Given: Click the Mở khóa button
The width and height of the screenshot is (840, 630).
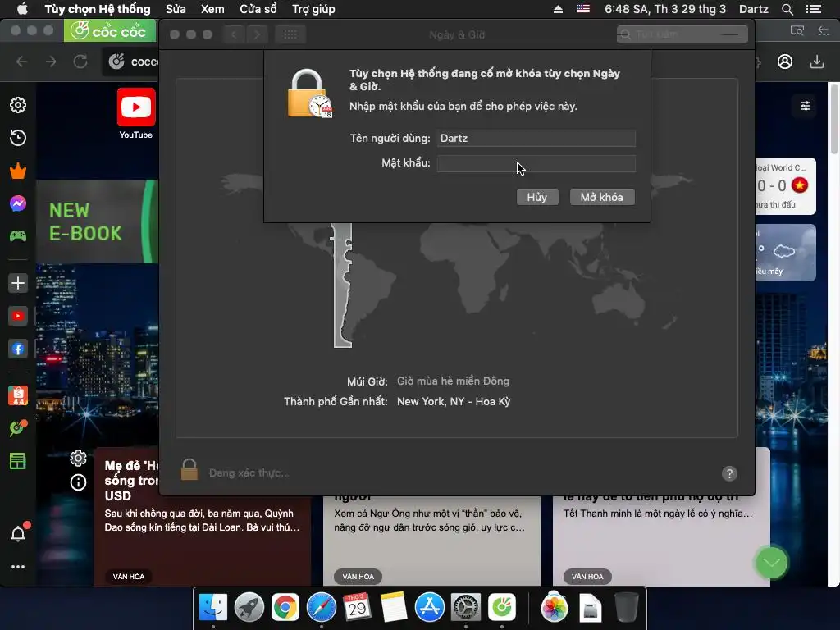Looking at the screenshot, I should 602,197.
